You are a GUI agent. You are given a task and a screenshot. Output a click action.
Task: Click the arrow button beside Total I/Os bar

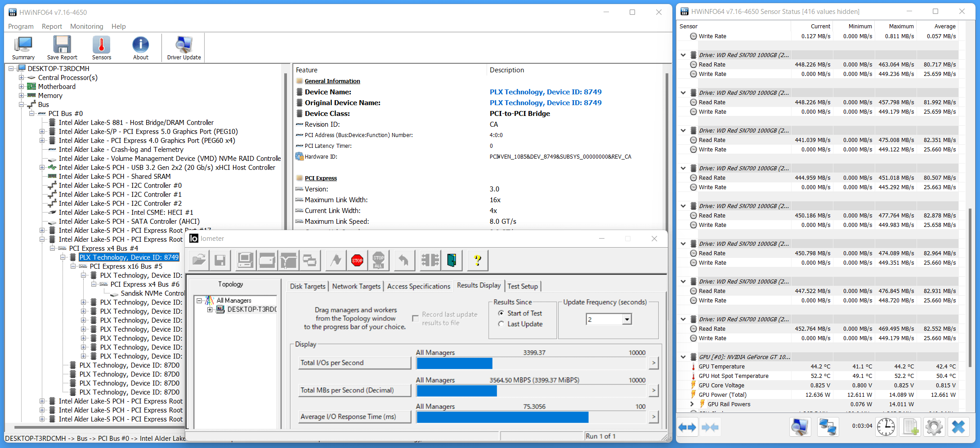(x=653, y=363)
